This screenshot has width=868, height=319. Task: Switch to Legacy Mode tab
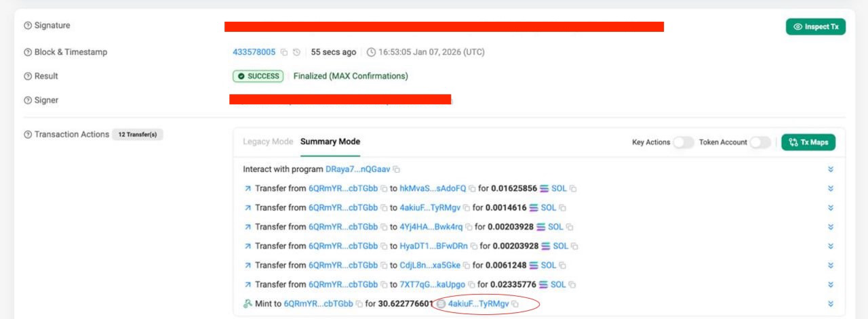click(x=268, y=142)
